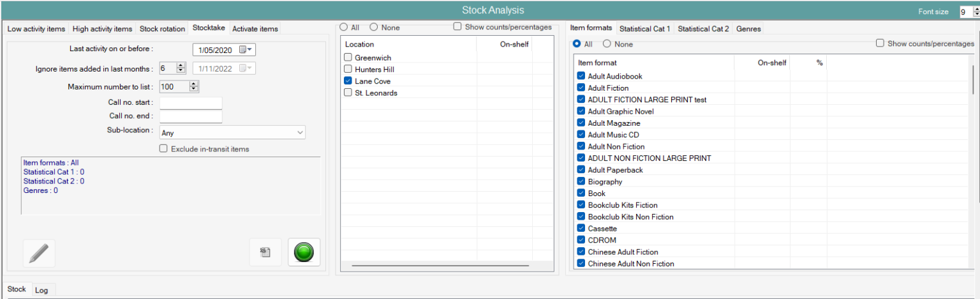Open calendar picker for Last activity date
Image resolution: width=980 pixels, height=299 pixels.
[x=246, y=50]
